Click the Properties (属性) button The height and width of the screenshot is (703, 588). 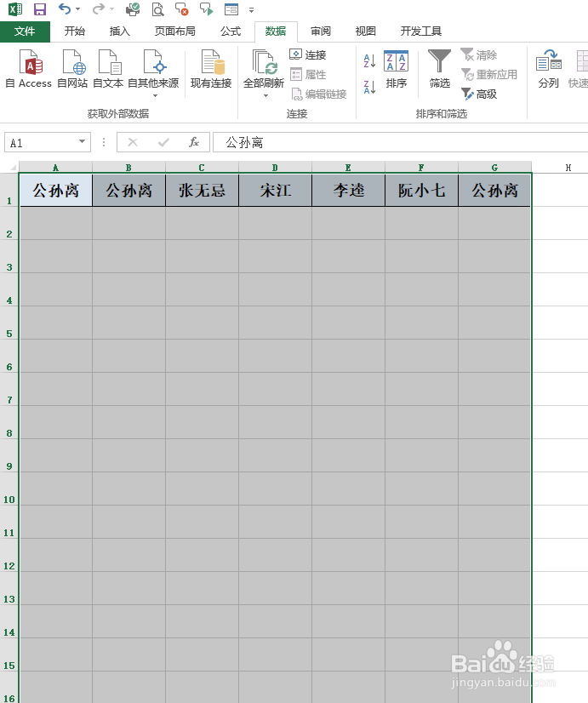(x=308, y=74)
